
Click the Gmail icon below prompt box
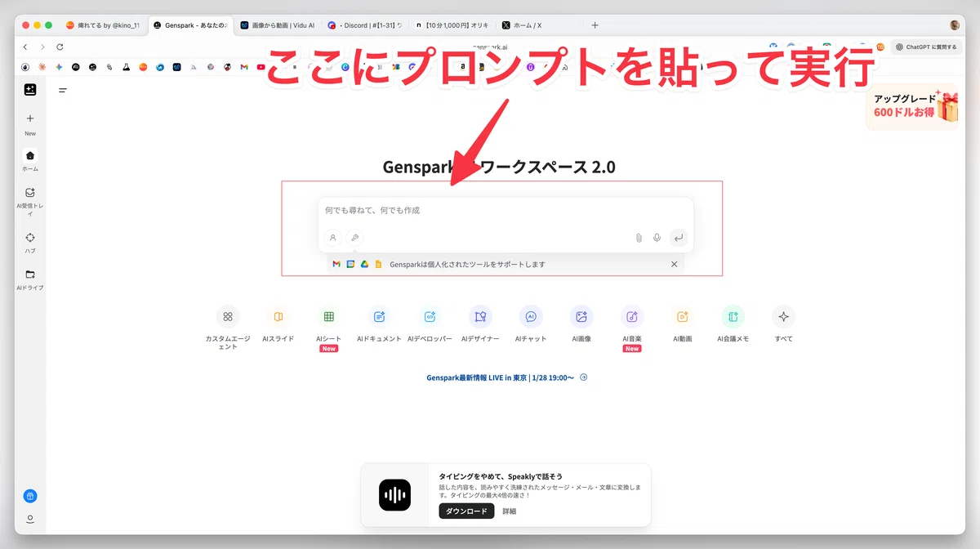coord(336,265)
